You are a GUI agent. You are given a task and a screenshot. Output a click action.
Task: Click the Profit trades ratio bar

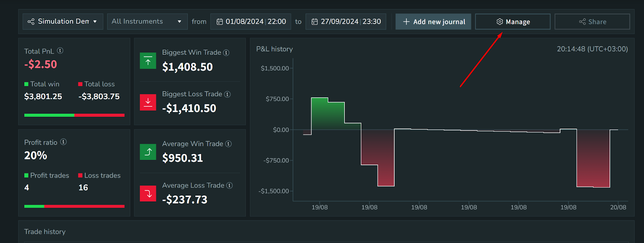pyautogui.click(x=74, y=206)
